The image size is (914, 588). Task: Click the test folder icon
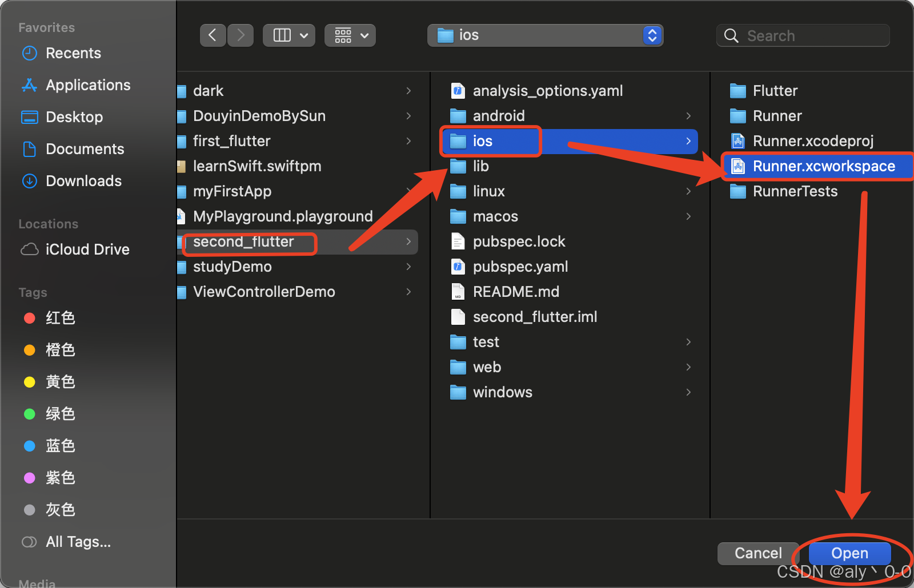(x=458, y=342)
